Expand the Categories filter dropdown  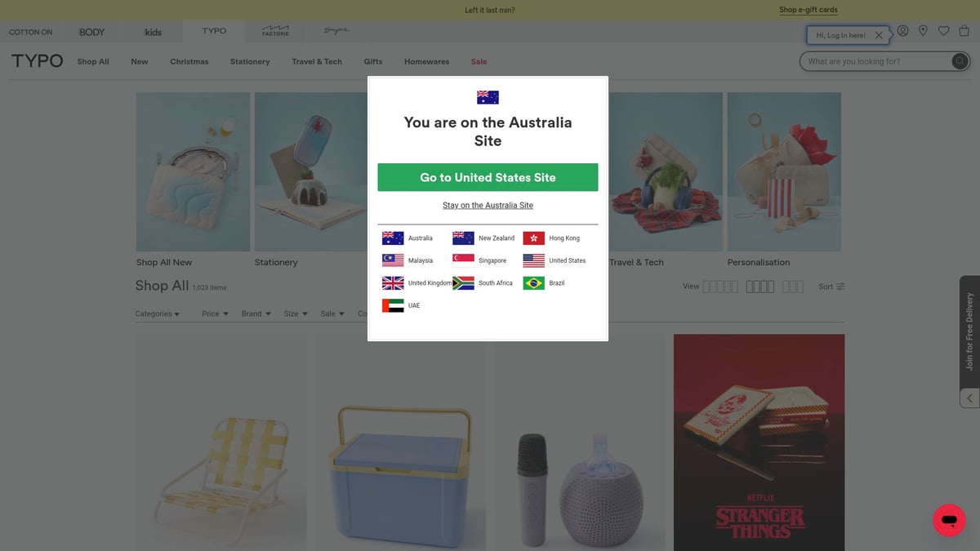[158, 313]
